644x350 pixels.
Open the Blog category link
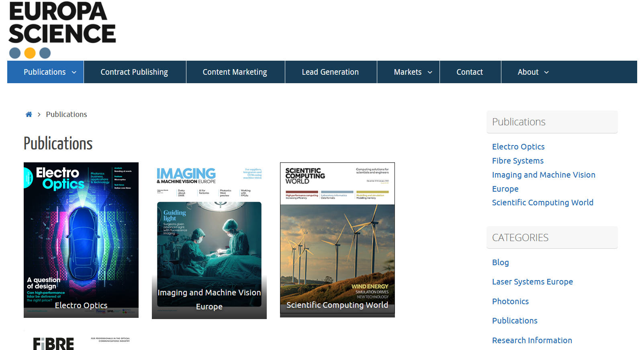click(x=500, y=262)
